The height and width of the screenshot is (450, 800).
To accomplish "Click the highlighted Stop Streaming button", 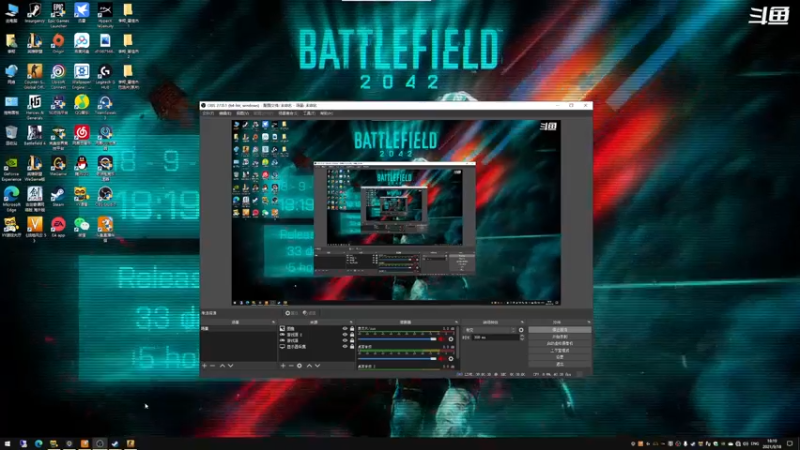I will 560,330.
